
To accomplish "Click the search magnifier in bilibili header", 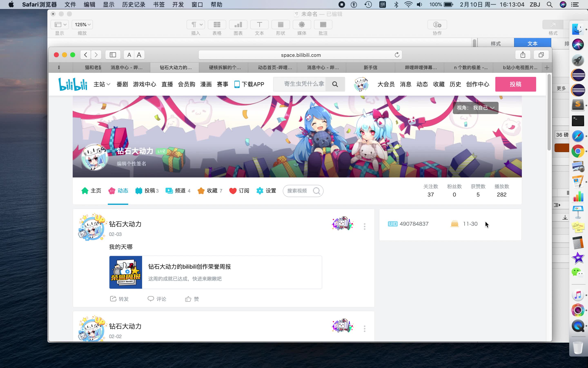I will 335,84.
